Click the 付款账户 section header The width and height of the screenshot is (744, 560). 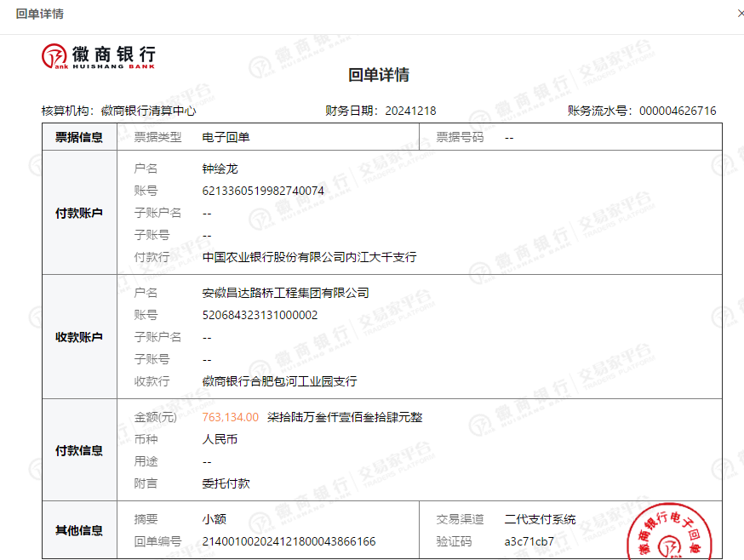click(79, 213)
